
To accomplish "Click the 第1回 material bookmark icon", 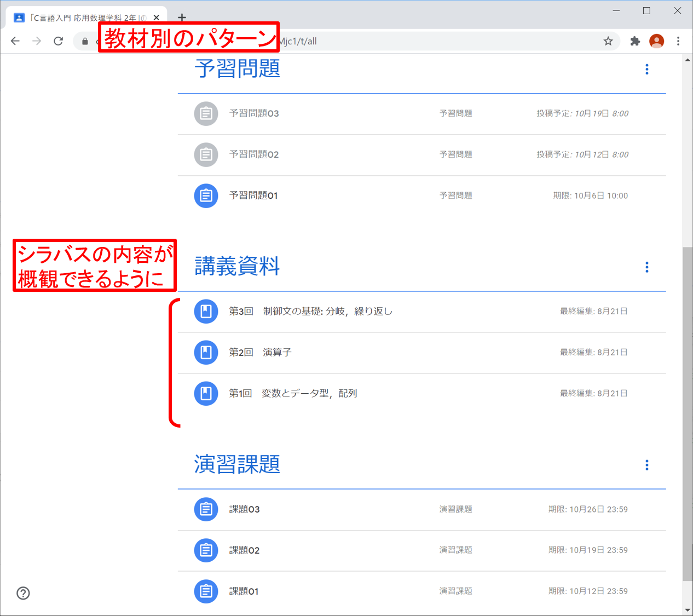I will coord(206,393).
